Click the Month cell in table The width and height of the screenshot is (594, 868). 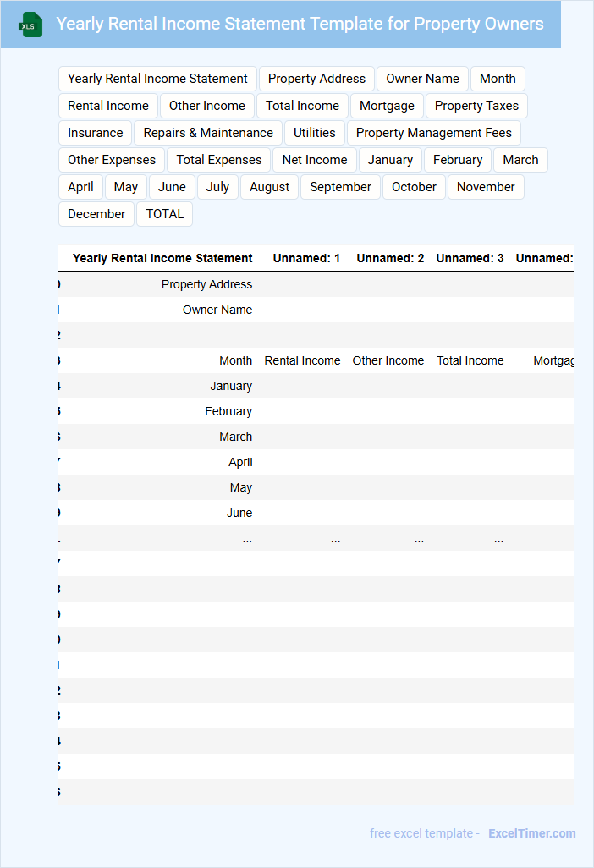[236, 361]
